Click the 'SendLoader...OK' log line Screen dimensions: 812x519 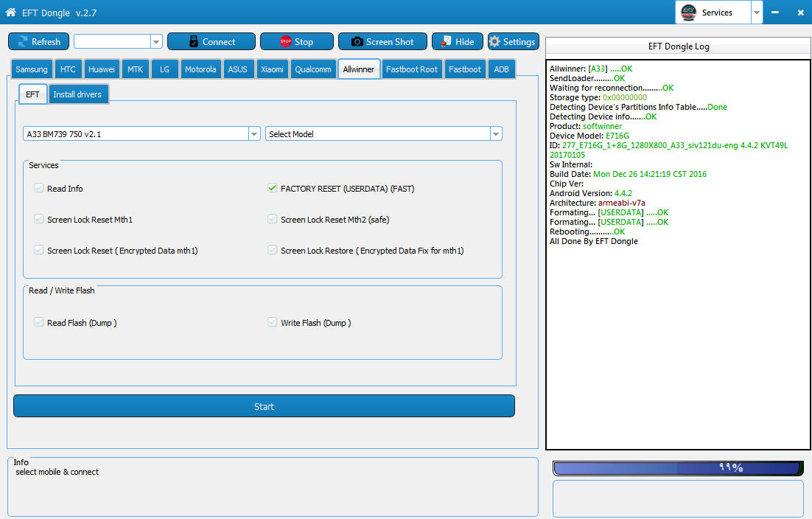[587, 78]
